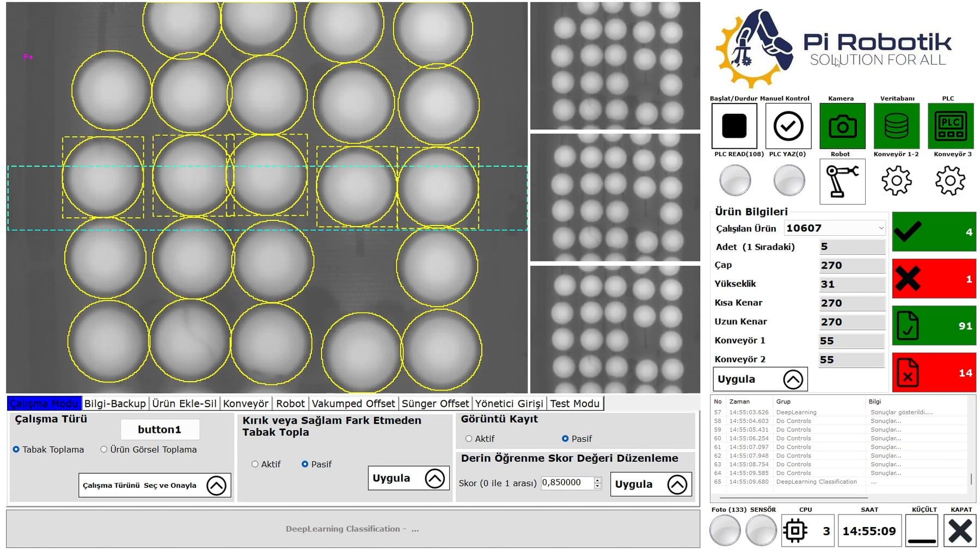
Task: Open the Yönetici Girişi tab
Action: [x=509, y=403]
